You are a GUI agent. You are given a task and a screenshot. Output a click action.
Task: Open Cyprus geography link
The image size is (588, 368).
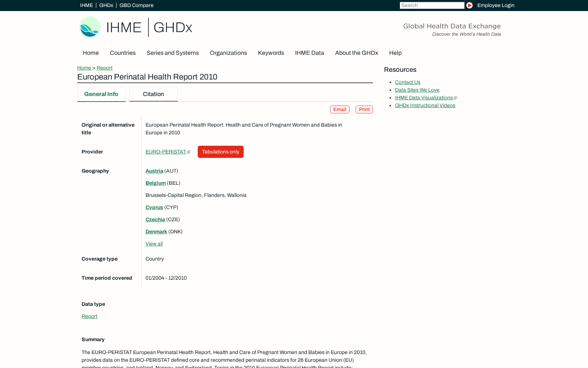tap(154, 208)
